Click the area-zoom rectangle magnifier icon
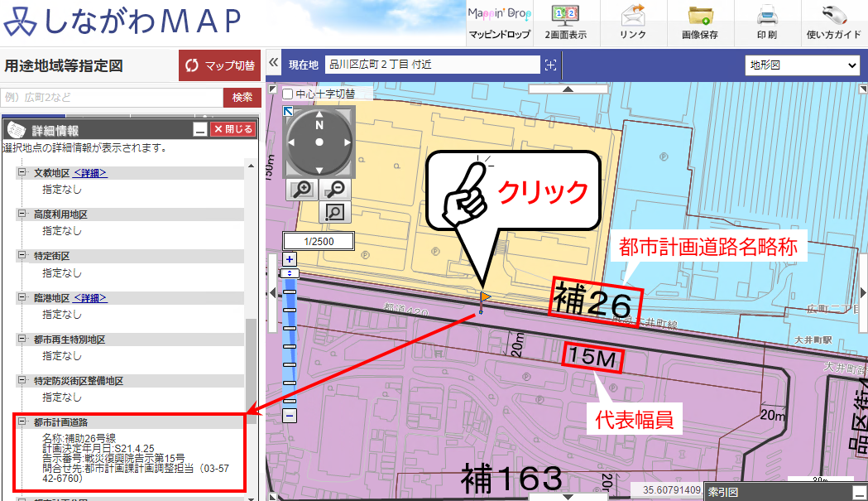The height and width of the screenshot is (501, 868). (x=335, y=212)
